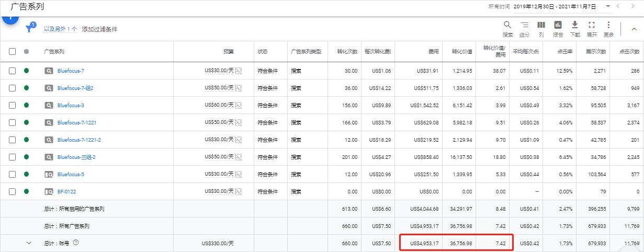The image size is (644, 252).
Task: Click the budget icon next to Bluefocus-7 US$30.00/天
Action: pos(239,71)
